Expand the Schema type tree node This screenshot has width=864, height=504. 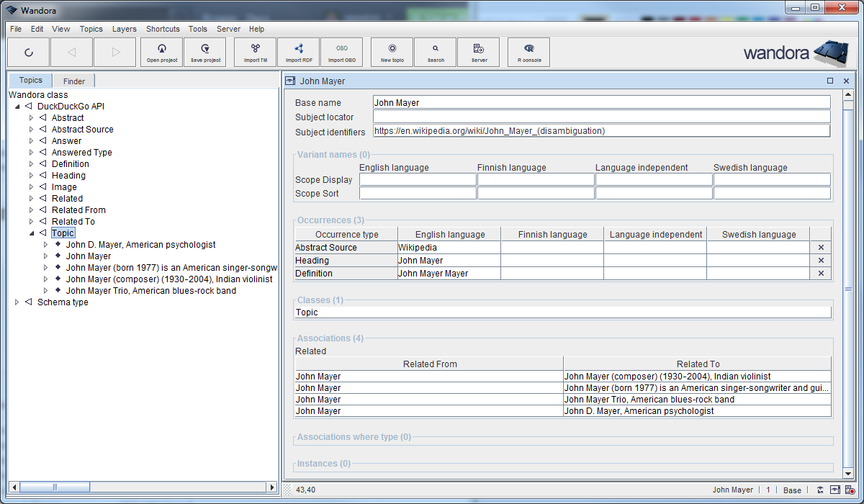[17, 302]
